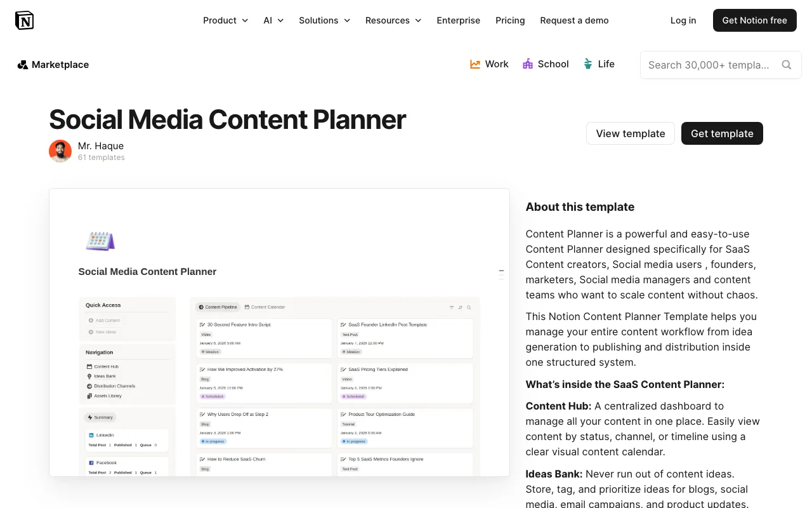Click the preview sort icon

click(461, 307)
